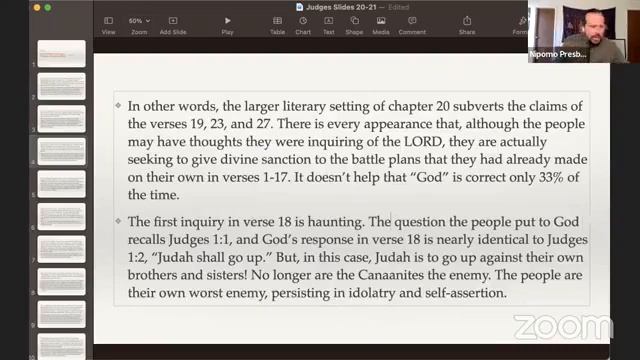Viewport: 640px width, 360px height.
Task: Open the View sidebar options
Action: [109, 25]
